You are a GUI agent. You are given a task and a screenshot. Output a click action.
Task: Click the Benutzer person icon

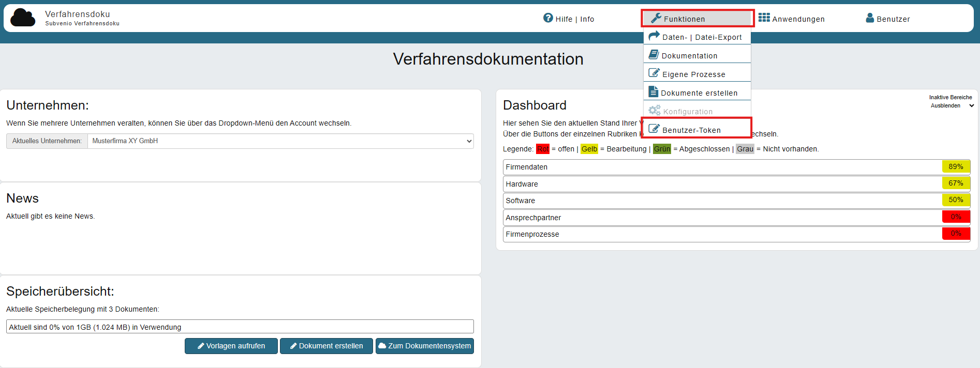tap(870, 18)
